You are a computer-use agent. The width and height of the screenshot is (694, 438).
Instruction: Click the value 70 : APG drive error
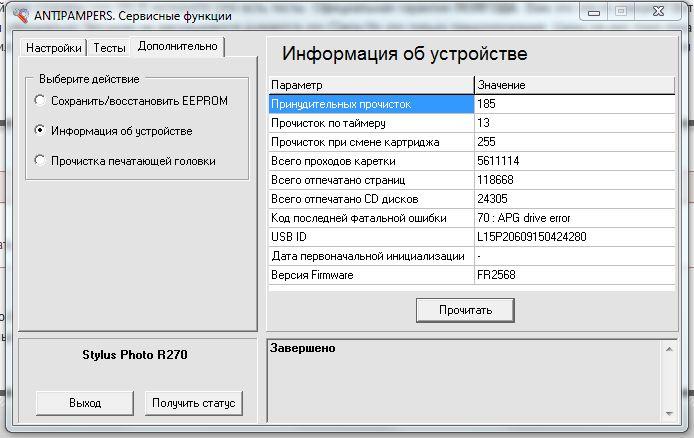(524, 218)
